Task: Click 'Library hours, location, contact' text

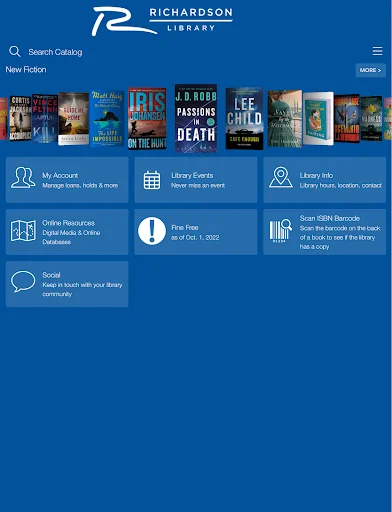Action: 340,185
